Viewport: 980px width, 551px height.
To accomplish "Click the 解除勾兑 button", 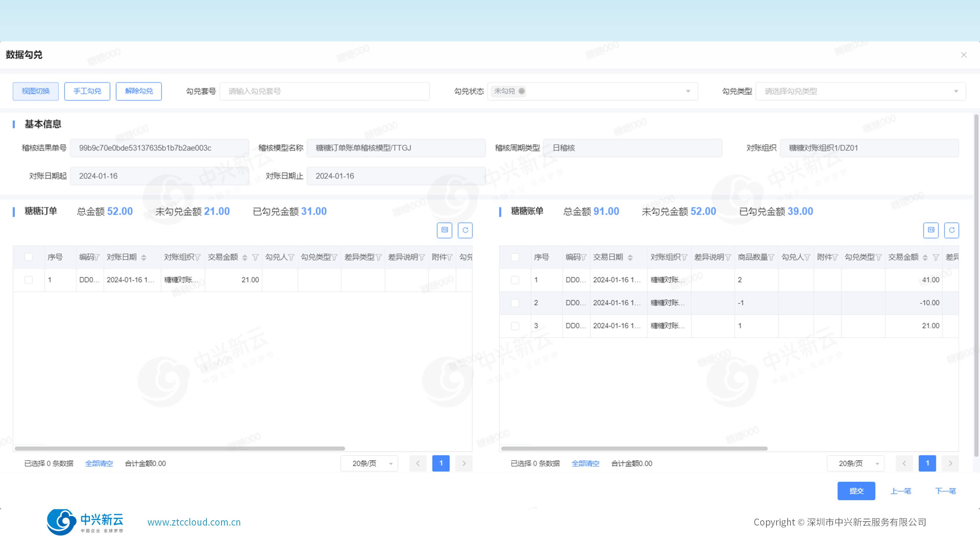I will coord(139,91).
